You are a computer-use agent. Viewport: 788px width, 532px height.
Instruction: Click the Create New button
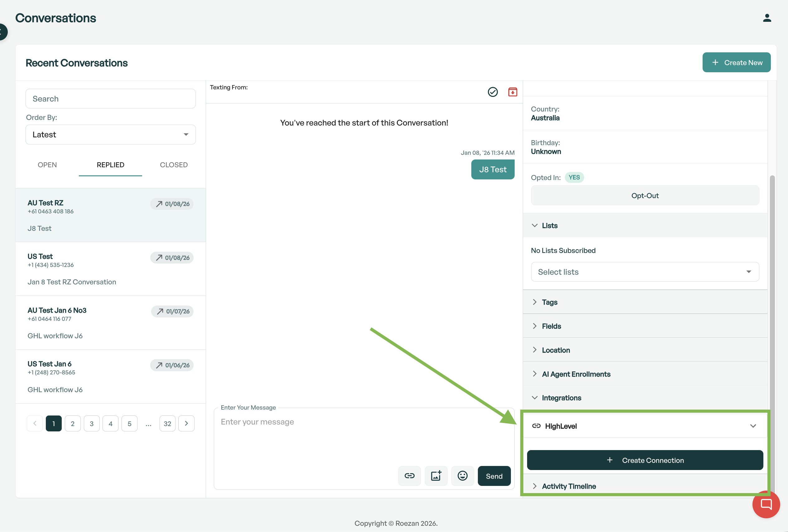click(736, 62)
